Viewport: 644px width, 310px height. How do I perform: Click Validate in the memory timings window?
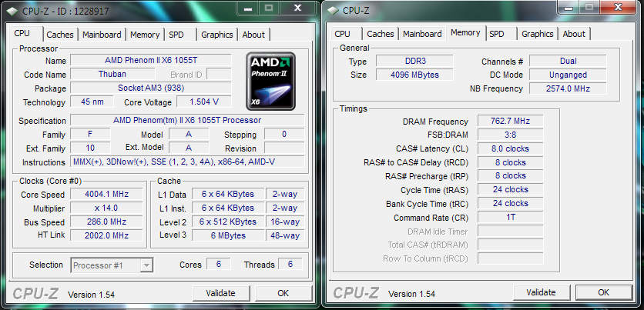coord(540,292)
